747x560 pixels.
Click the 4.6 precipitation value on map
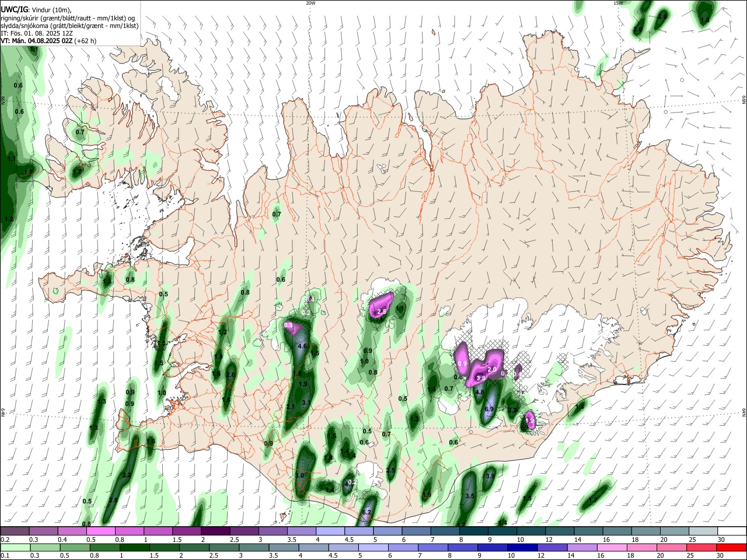(x=302, y=346)
